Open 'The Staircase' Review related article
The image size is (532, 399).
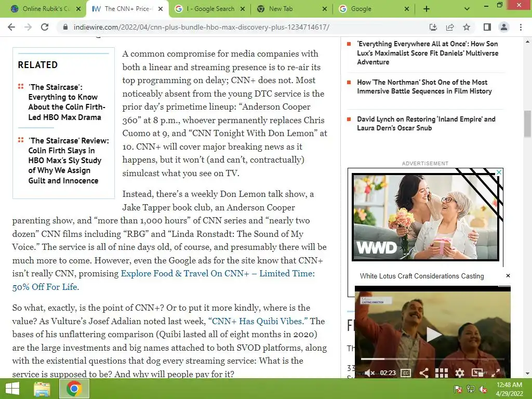pos(69,161)
